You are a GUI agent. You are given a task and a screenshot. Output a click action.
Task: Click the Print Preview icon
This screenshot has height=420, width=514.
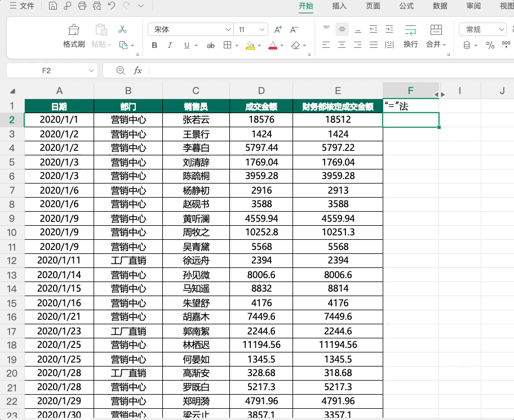(x=97, y=6)
